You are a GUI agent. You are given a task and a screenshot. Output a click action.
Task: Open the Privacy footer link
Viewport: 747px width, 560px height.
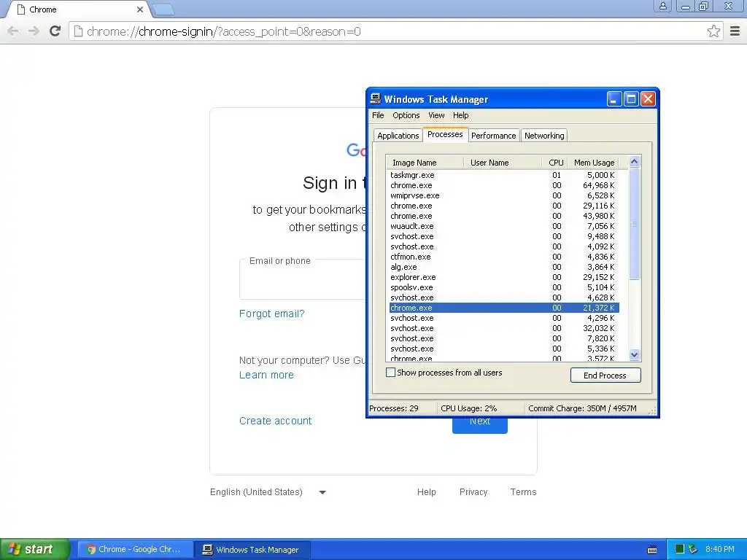click(x=473, y=492)
